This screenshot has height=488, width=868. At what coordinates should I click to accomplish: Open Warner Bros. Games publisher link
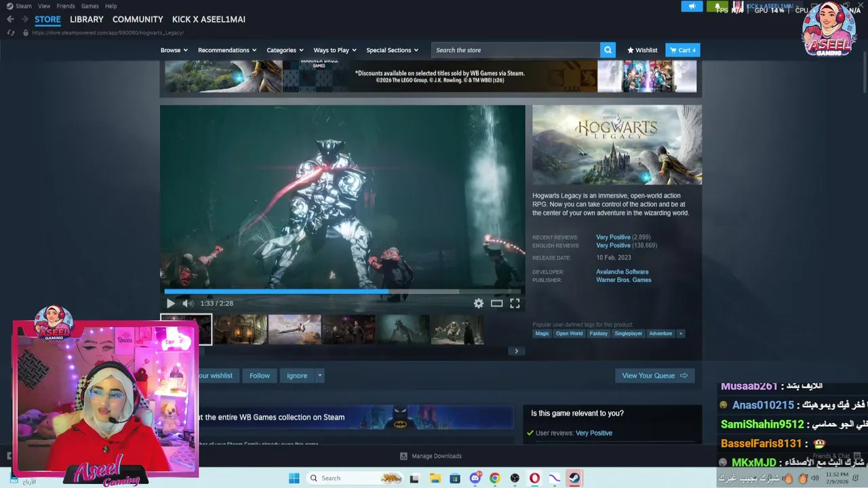pyautogui.click(x=623, y=280)
